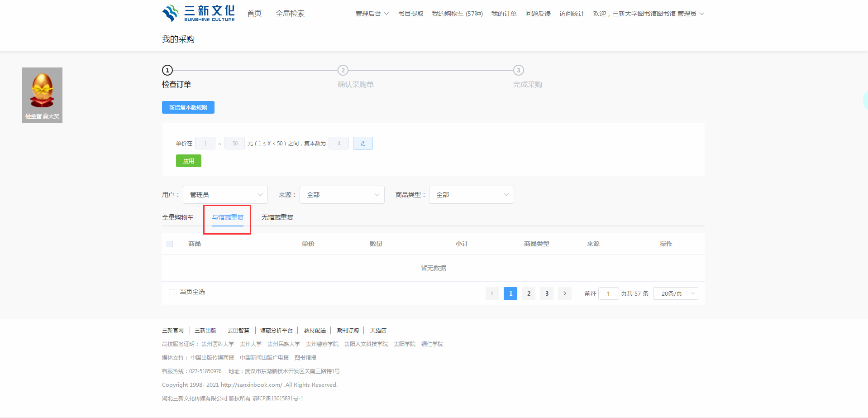Click step 2 circle 确认采购单
The height and width of the screenshot is (418, 868).
click(x=343, y=70)
